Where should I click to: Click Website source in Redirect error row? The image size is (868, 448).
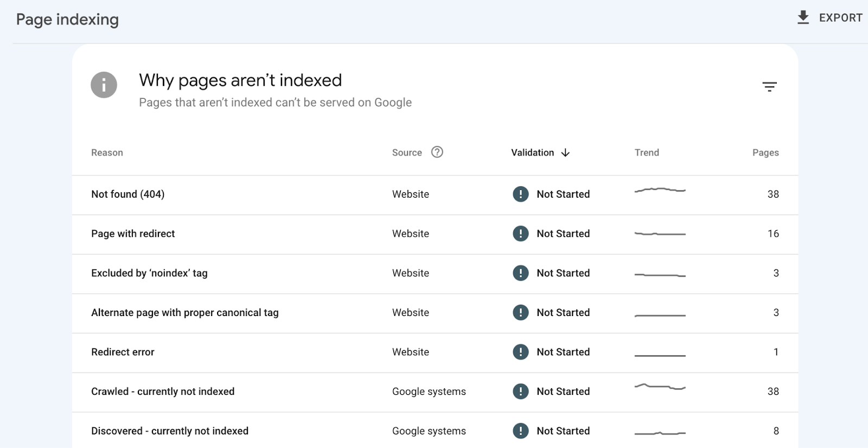(411, 352)
